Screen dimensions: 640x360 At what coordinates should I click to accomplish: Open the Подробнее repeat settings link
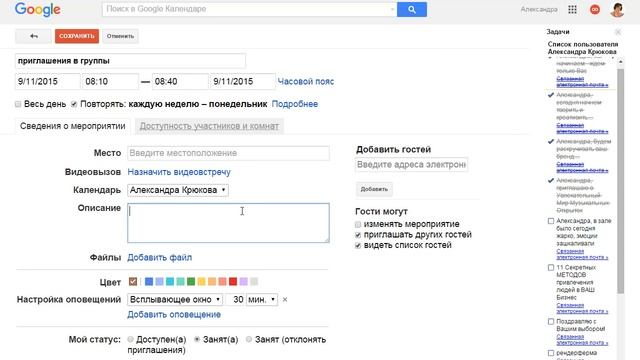pos(295,104)
